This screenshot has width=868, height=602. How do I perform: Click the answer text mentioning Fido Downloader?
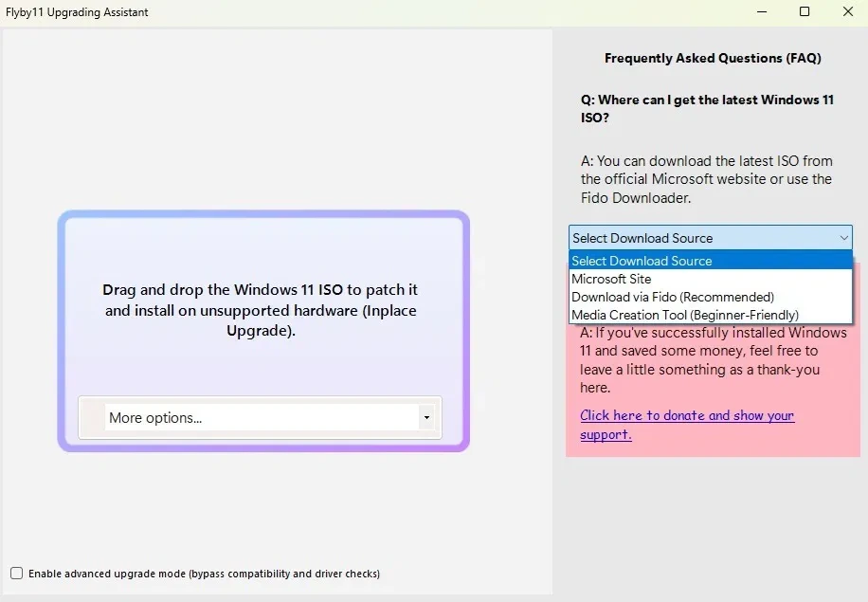point(706,179)
